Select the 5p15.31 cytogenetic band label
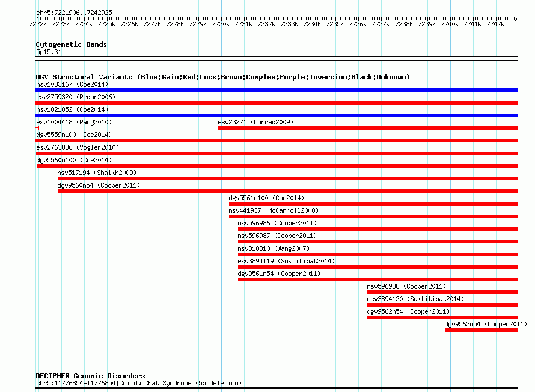This screenshot has height=392, width=535. [x=49, y=52]
